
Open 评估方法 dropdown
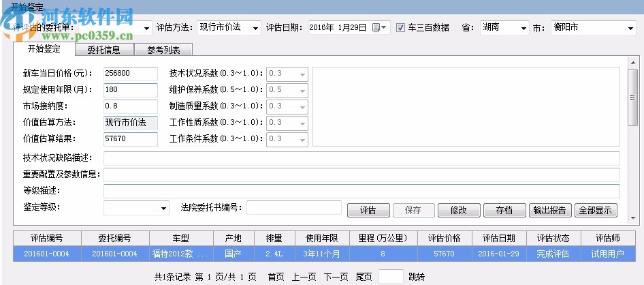(x=256, y=29)
